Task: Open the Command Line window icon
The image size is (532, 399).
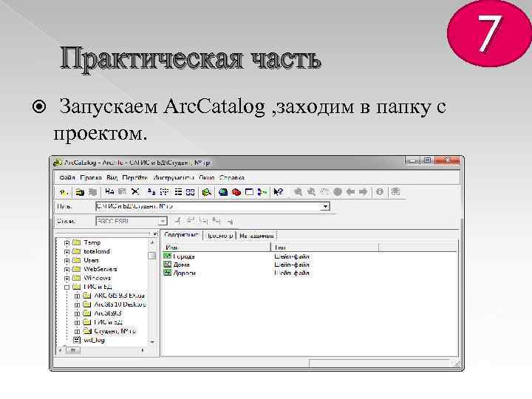Action: click(249, 192)
